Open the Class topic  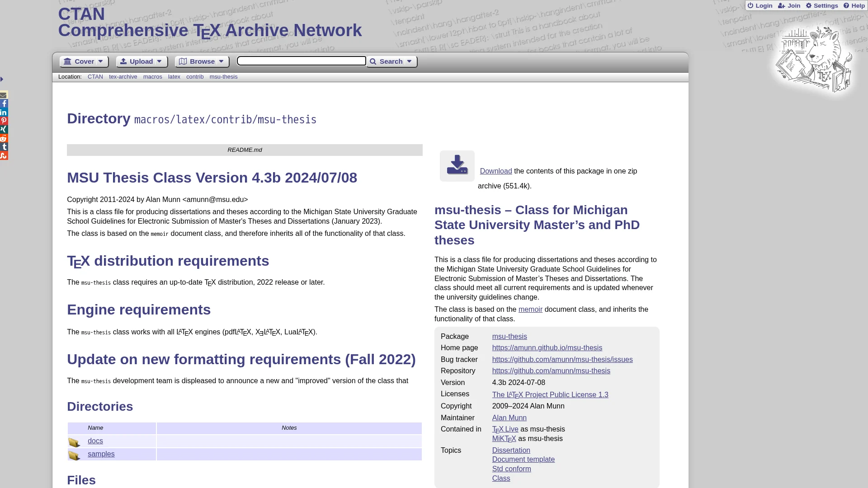(x=501, y=478)
